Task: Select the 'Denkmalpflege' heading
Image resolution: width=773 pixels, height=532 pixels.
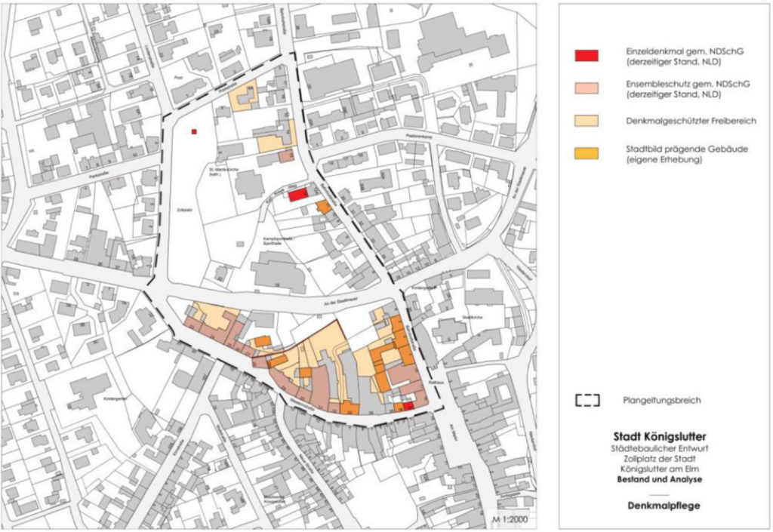Action: [661, 506]
